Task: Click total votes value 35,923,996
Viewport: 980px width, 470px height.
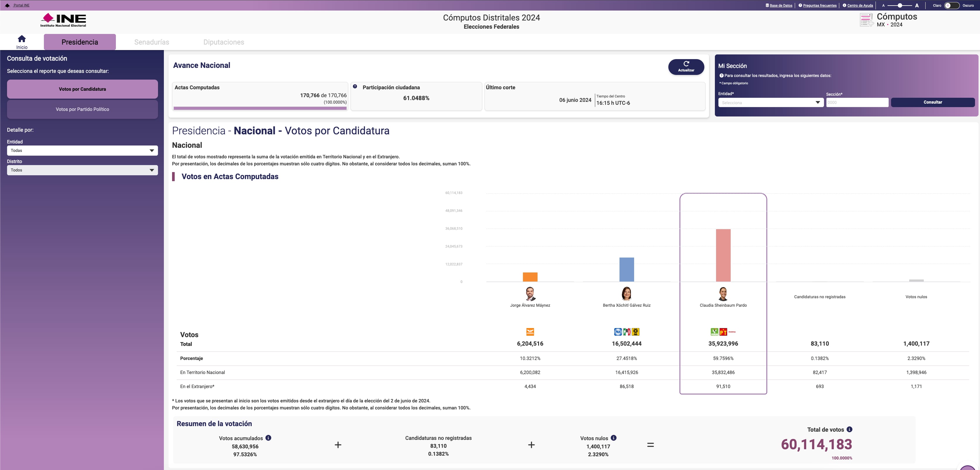Action: (x=723, y=343)
